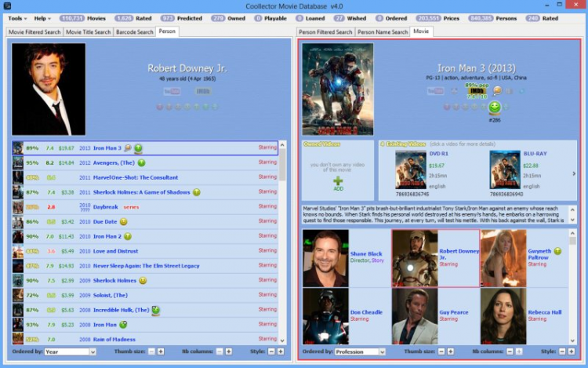Click the green ADD plus icon in Owned Videos
The width and height of the screenshot is (588, 368).
point(338,181)
